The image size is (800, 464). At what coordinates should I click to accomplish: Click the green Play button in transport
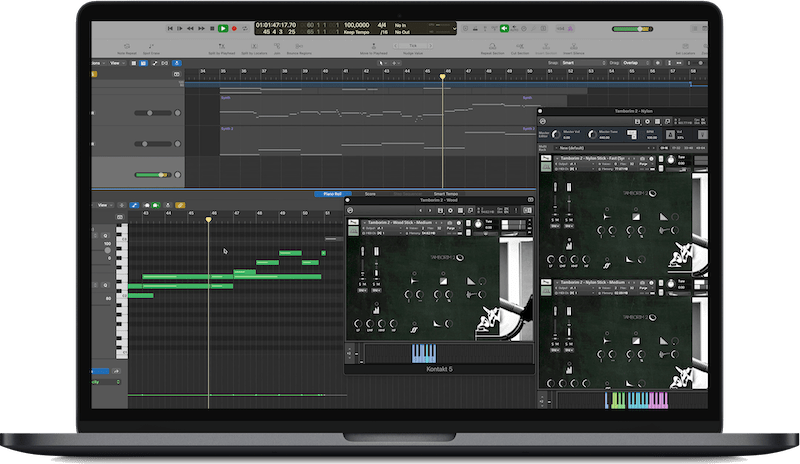click(223, 29)
